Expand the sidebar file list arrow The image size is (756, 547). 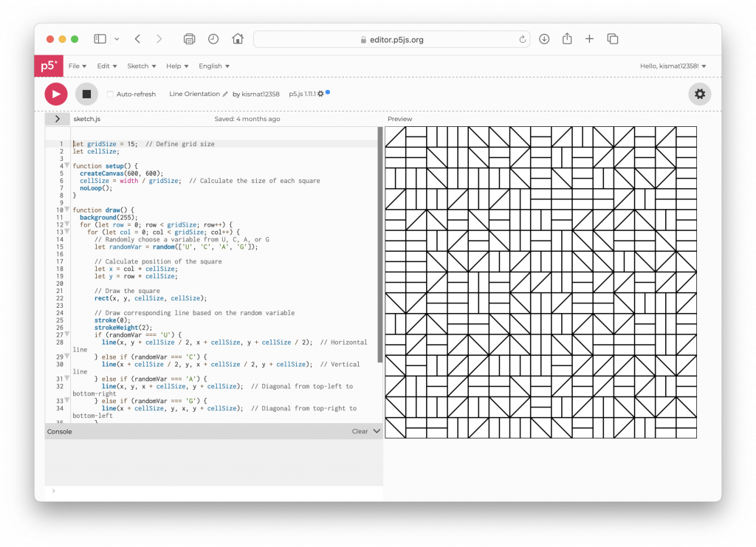click(58, 119)
